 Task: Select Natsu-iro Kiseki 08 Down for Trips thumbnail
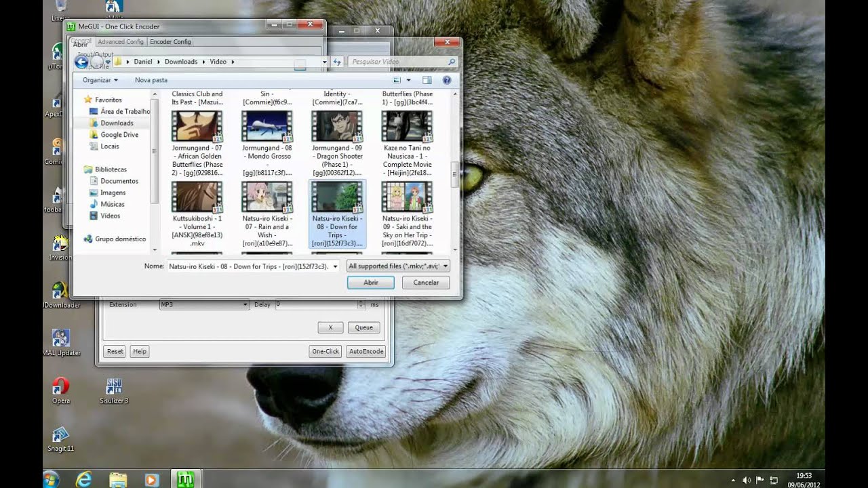point(337,197)
